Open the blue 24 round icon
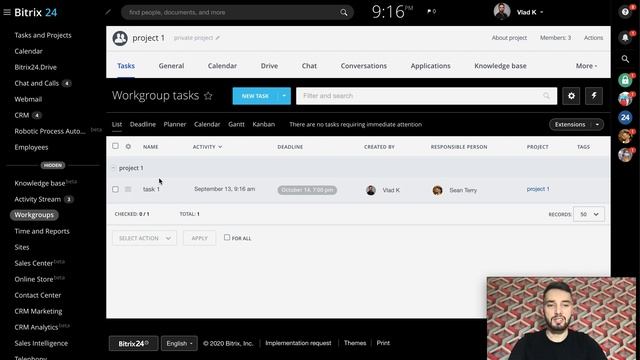The height and width of the screenshot is (360, 640). 625,118
